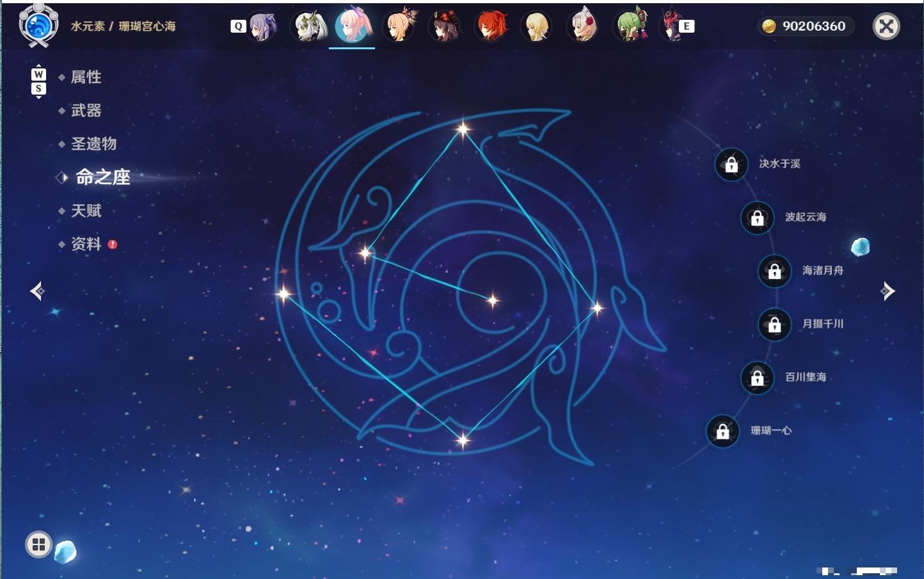Select the 命之座 constellation menu
Image resolution: width=924 pixels, height=579 pixels.
tap(102, 177)
